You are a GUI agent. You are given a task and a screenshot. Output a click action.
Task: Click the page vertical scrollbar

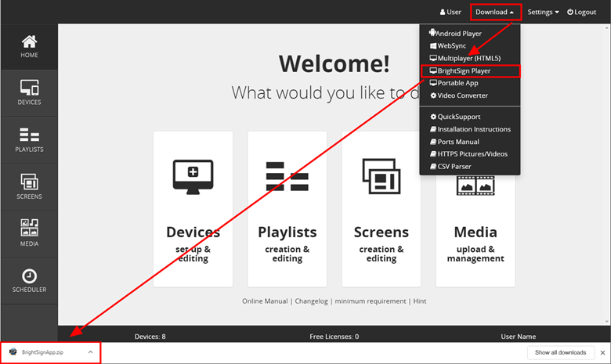pos(607,175)
